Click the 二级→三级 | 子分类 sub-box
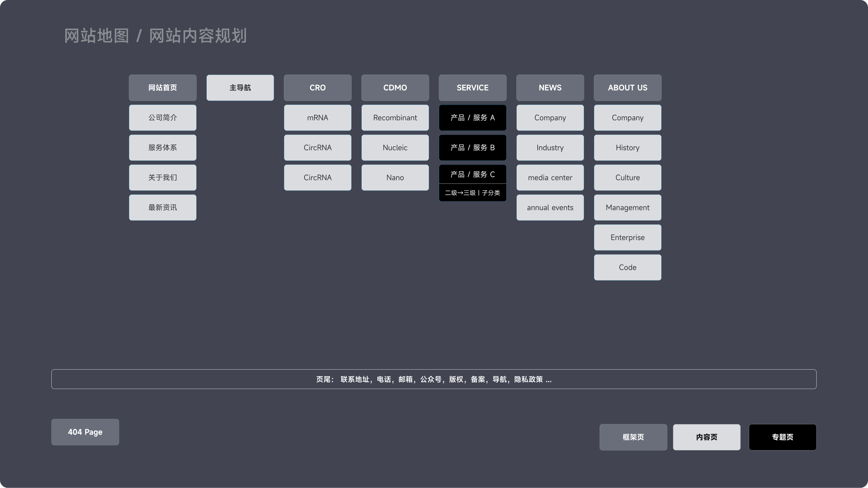868x488 pixels. coord(472,193)
